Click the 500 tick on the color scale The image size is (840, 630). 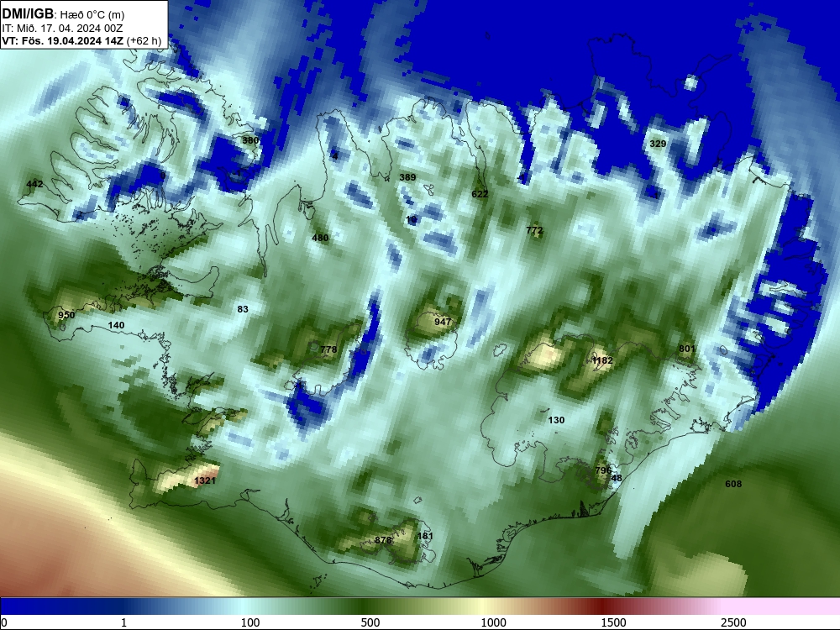pos(370,622)
